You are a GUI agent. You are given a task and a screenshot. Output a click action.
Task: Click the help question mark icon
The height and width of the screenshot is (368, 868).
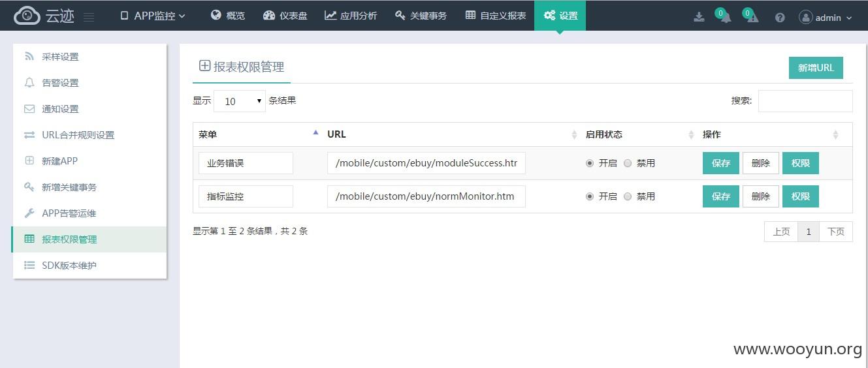click(x=780, y=18)
